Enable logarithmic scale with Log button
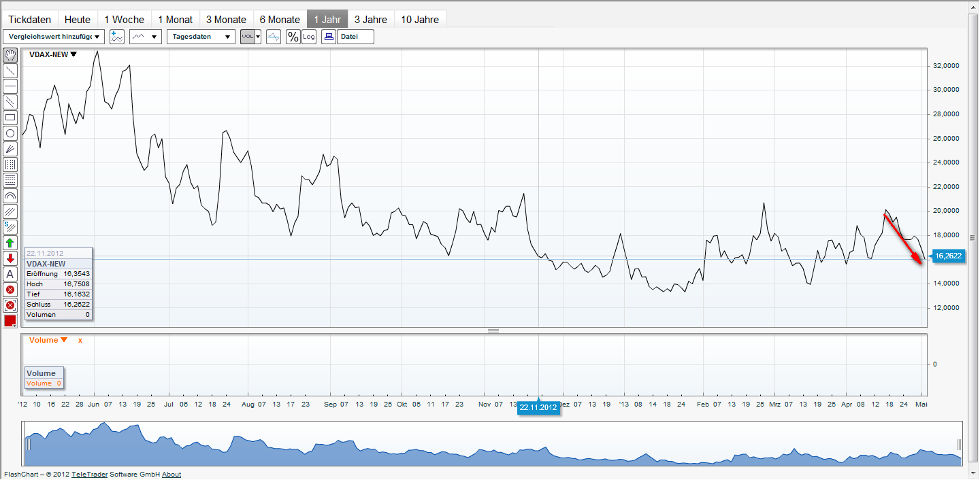 309,37
